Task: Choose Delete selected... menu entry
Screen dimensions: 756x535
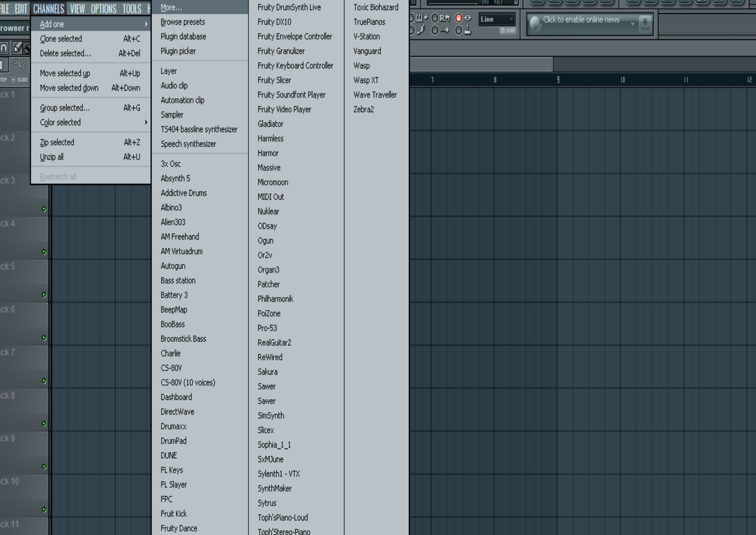Action: [x=91, y=53]
